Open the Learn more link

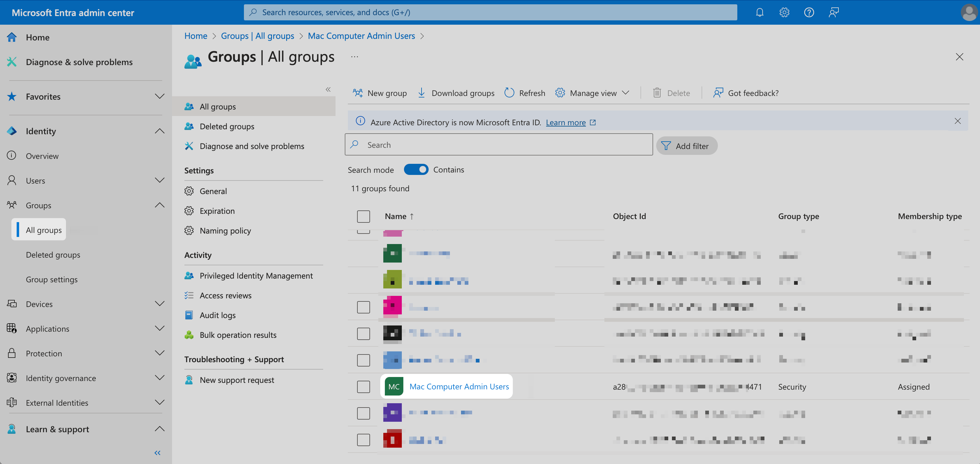pyautogui.click(x=566, y=122)
